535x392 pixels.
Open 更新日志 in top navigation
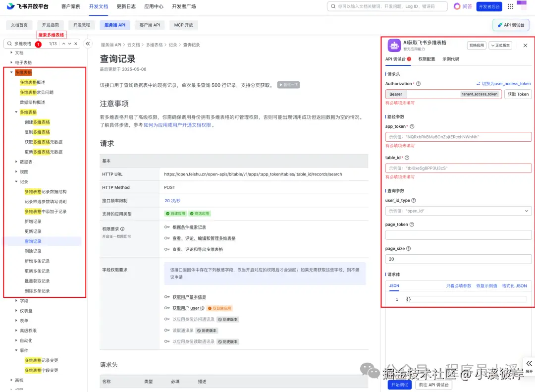click(x=126, y=6)
